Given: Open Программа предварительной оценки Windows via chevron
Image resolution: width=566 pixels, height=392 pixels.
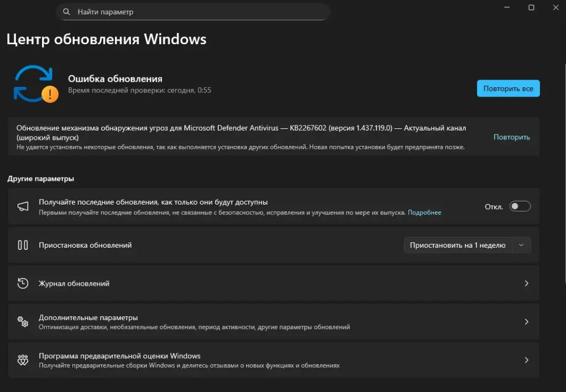Looking at the screenshot, I should [526, 360].
